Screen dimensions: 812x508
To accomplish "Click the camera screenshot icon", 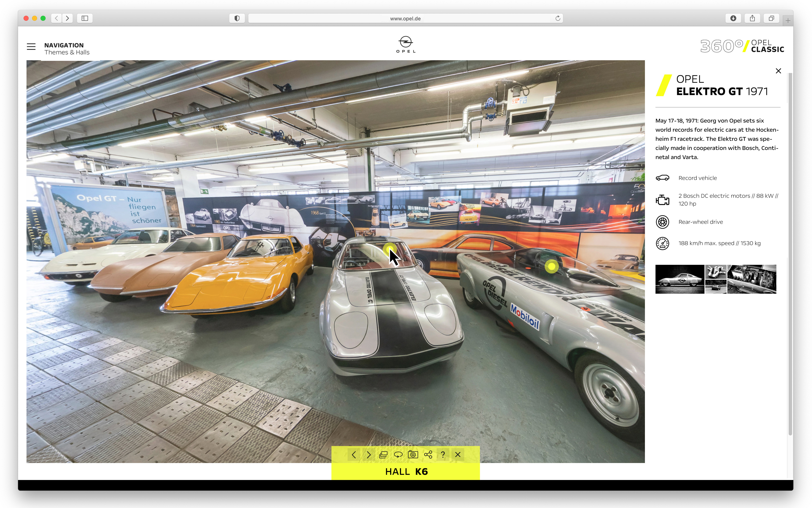I will click(413, 455).
